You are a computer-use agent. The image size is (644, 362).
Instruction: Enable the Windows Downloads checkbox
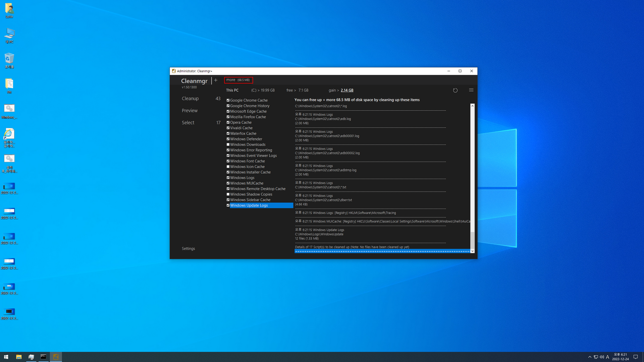tap(228, 145)
